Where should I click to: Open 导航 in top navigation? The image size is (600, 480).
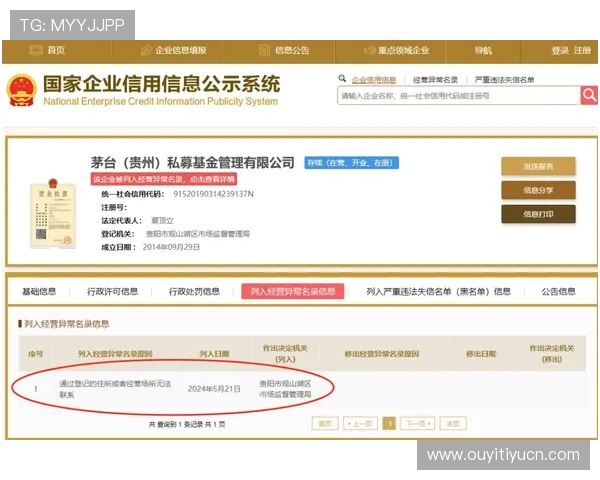pos(483,50)
